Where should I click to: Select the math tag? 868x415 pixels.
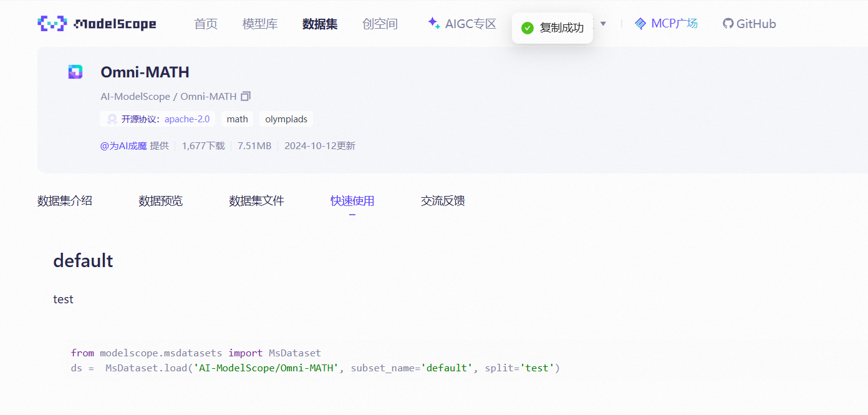pos(237,119)
